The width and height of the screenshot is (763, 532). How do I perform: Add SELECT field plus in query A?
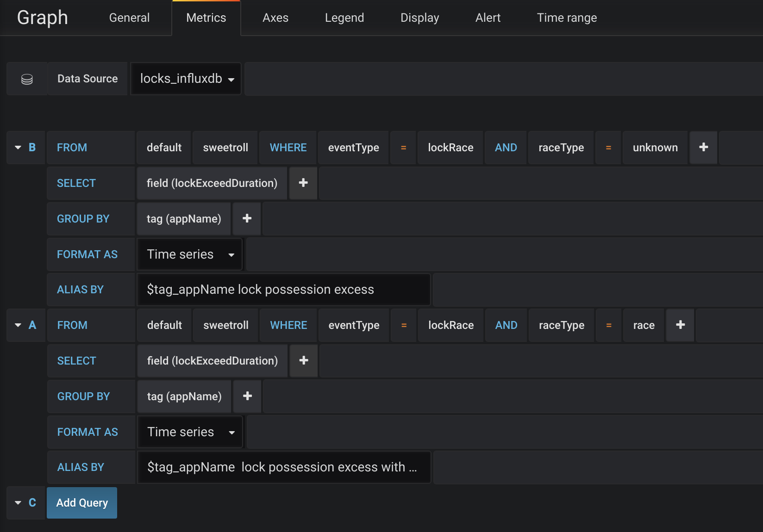point(304,361)
